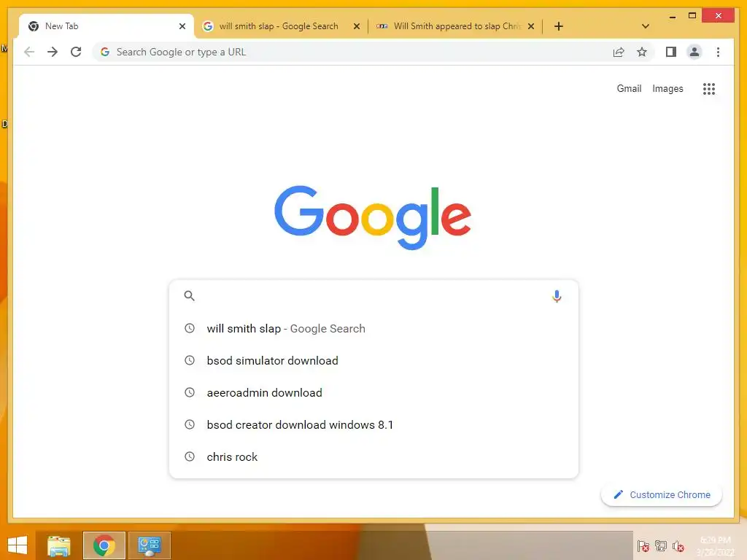This screenshot has height=560, width=747.
Task: Open the Windows Start button
Action: (18, 545)
